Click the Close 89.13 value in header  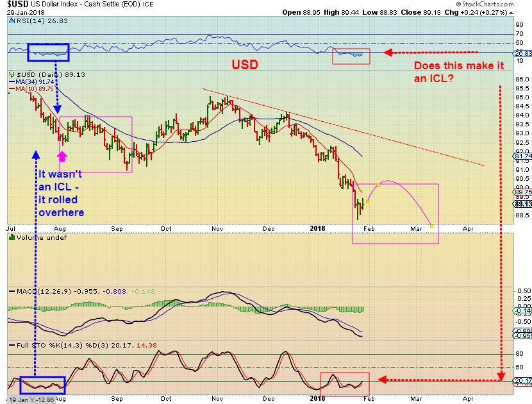pos(420,12)
